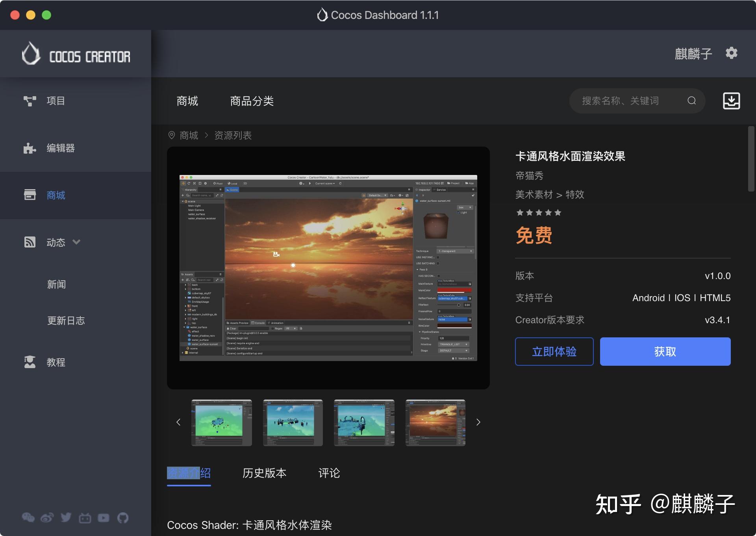Click the five-star rating

coord(539,213)
